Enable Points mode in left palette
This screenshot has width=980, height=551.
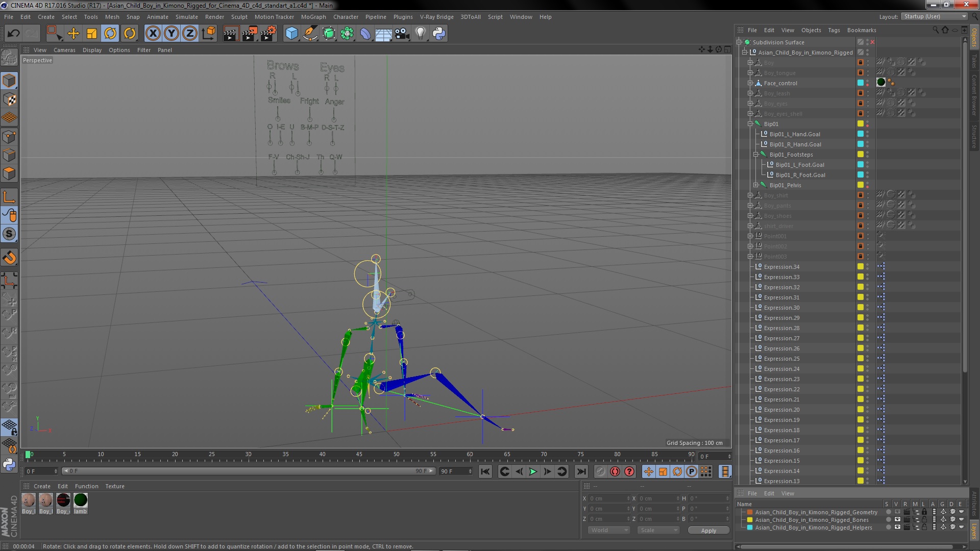(x=9, y=137)
